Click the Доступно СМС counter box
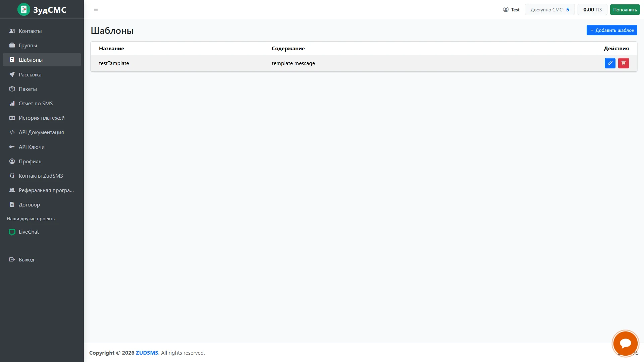Image resolution: width=644 pixels, height=362 pixels. (x=550, y=9)
